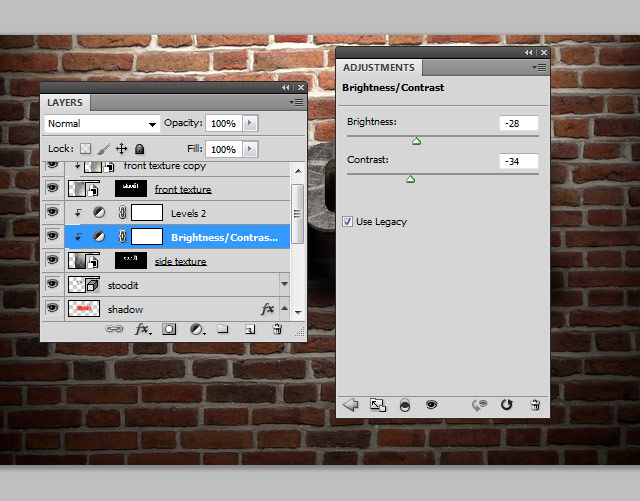Hide the side texture layer
Screen dimensions: 640x501
tap(52, 260)
